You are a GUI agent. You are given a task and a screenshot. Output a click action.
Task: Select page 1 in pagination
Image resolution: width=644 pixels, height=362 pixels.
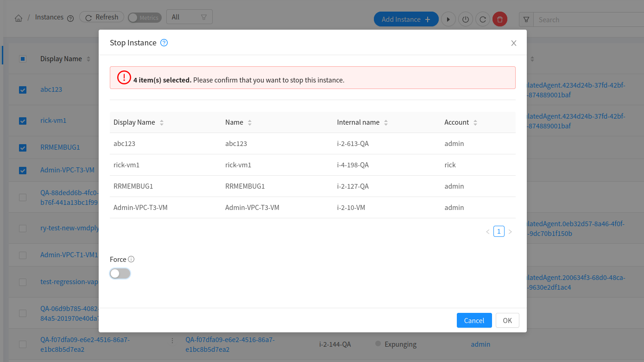click(499, 231)
